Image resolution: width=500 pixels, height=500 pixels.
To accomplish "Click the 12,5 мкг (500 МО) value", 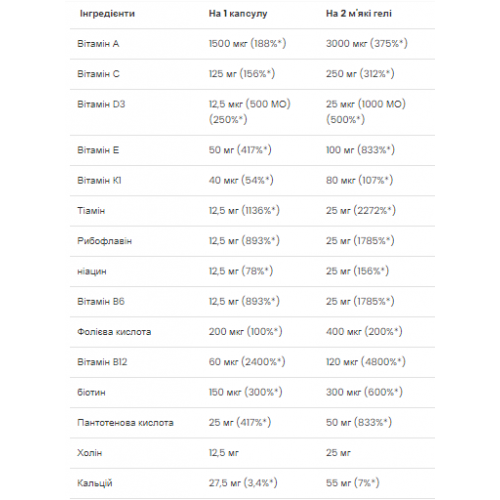I will point(250,104).
